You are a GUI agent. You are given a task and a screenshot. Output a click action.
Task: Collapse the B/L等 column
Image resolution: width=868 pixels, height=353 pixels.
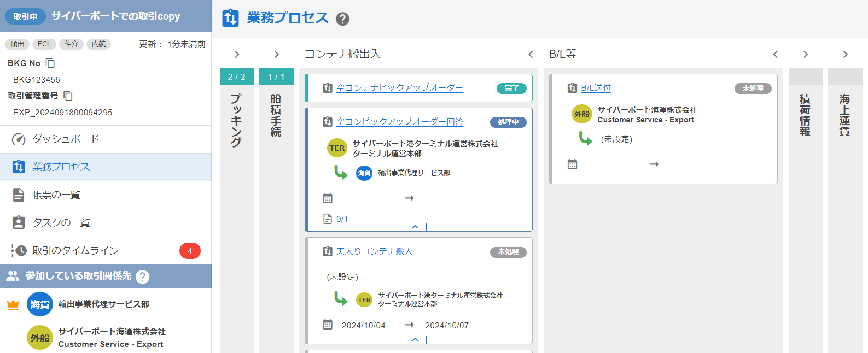coord(775,55)
